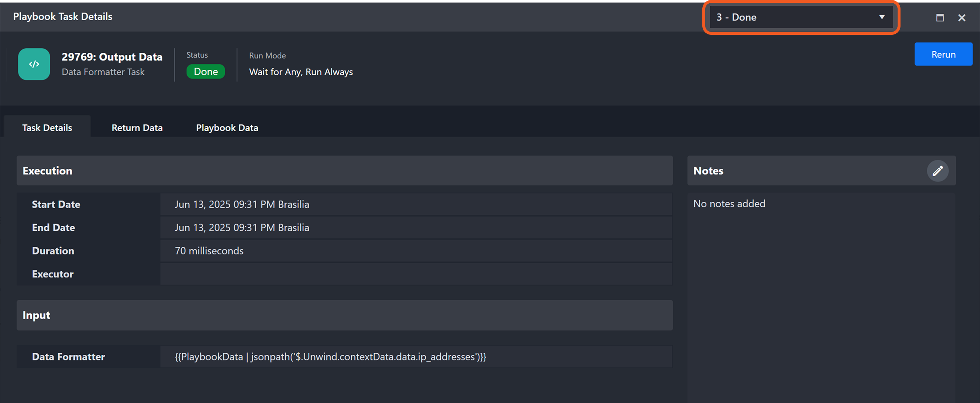Click the "29769: Output Data" task title

[x=112, y=57]
